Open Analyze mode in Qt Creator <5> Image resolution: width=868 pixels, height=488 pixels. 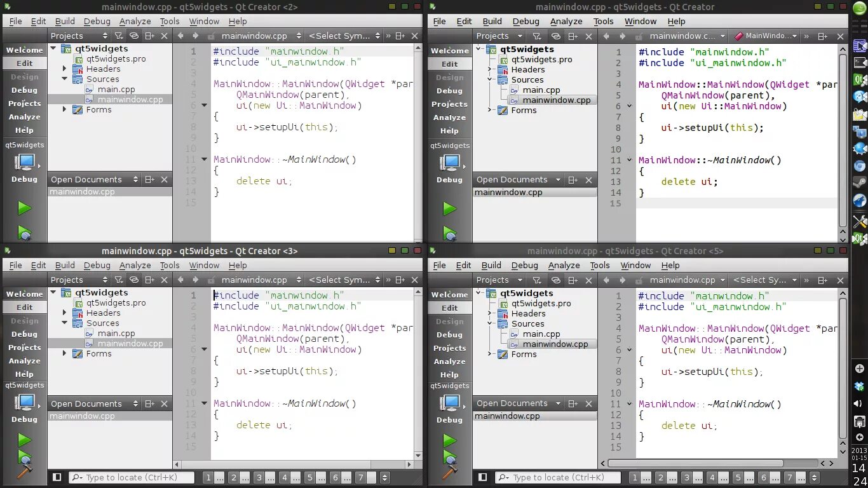pyautogui.click(x=450, y=362)
